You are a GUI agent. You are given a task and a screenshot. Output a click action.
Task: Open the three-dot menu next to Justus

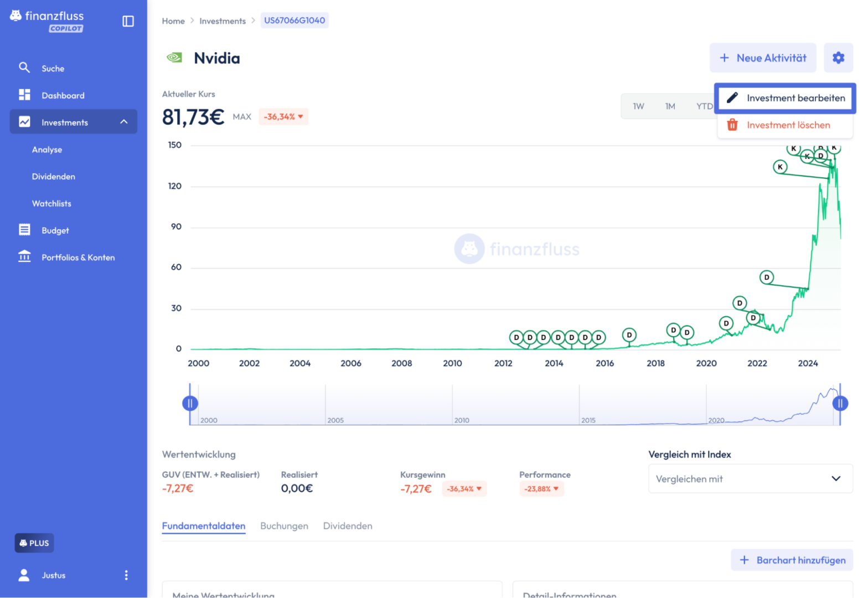[126, 575]
